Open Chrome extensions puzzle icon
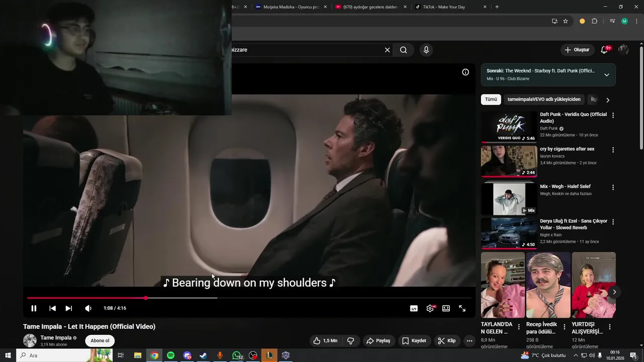This screenshot has width=644, height=362. (594, 21)
